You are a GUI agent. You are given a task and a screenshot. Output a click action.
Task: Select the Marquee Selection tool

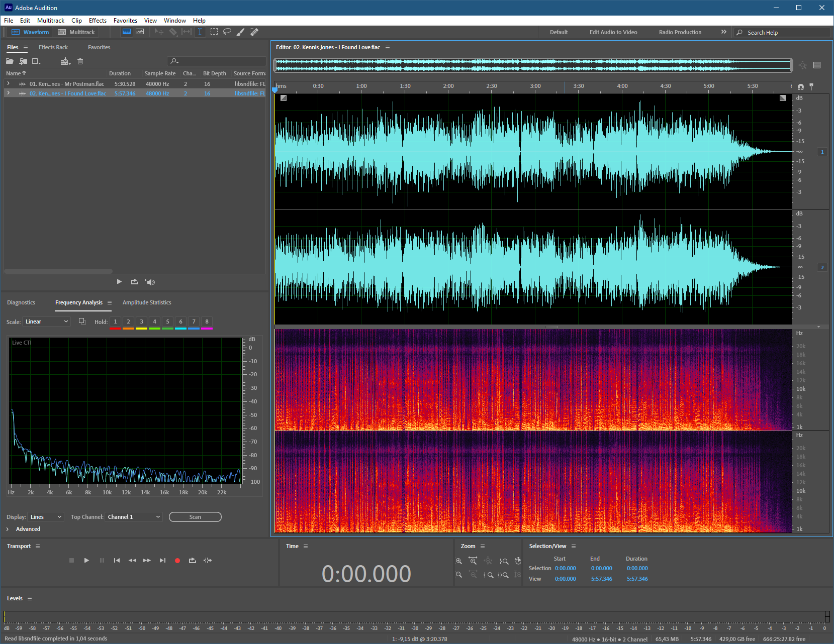click(214, 32)
